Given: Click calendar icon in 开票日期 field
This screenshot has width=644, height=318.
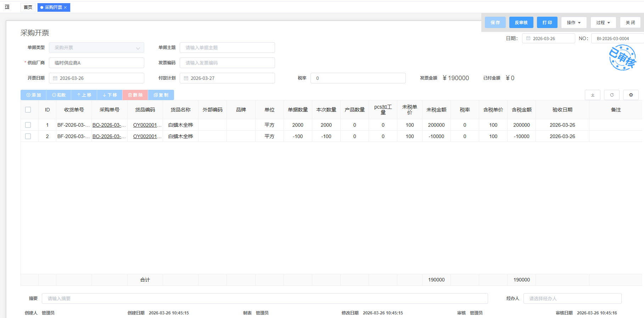Looking at the screenshot, I should click(55, 78).
